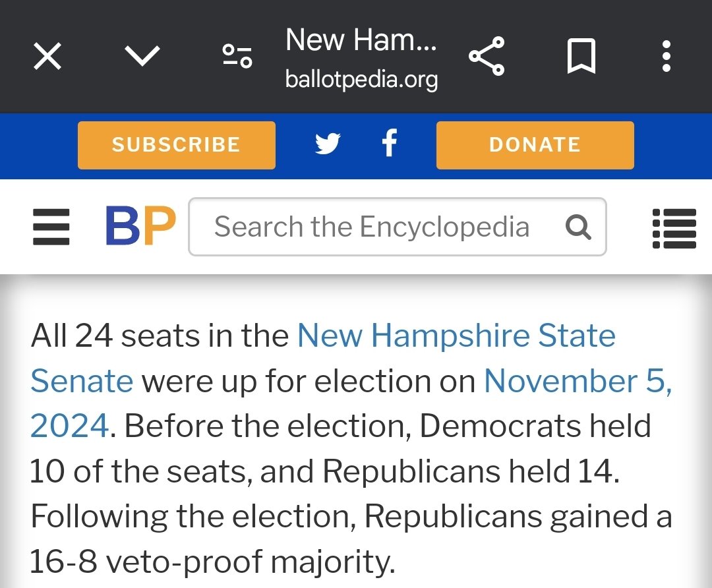Bookmark this page with the bookmark icon

(581, 56)
